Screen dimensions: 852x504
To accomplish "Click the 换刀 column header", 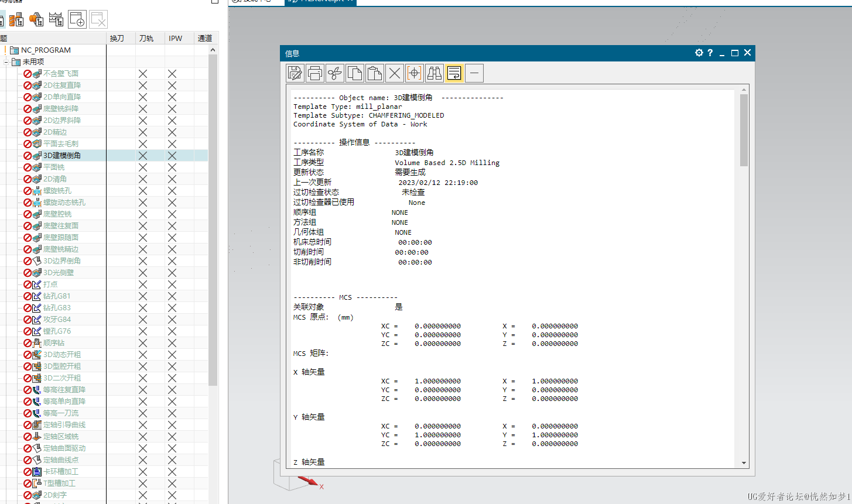I will point(121,38).
